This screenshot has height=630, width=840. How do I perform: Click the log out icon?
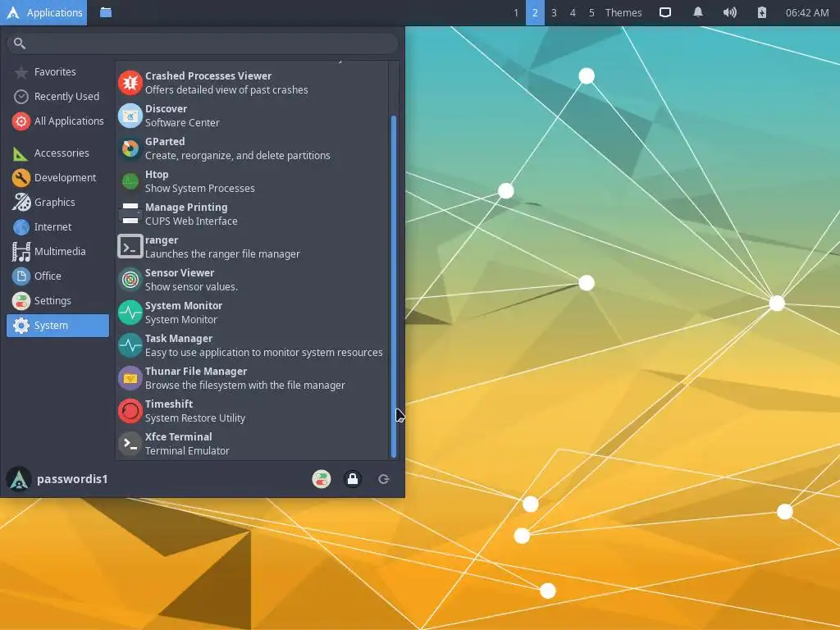click(x=384, y=479)
